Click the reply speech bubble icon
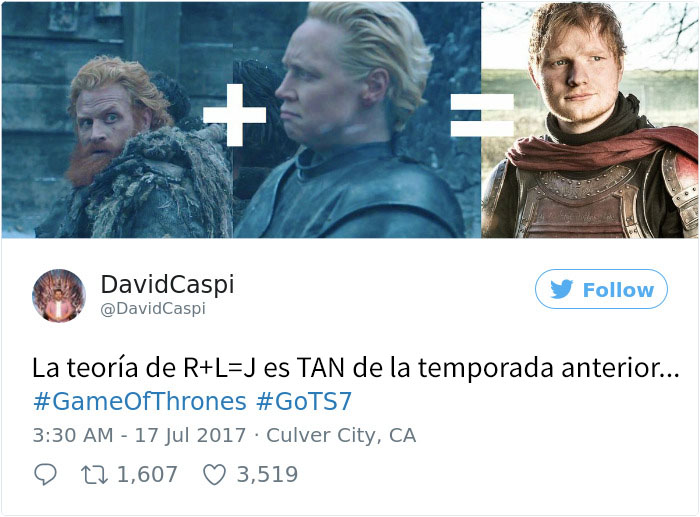This screenshot has width=700, height=517. pyautogui.click(x=46, y=474)
